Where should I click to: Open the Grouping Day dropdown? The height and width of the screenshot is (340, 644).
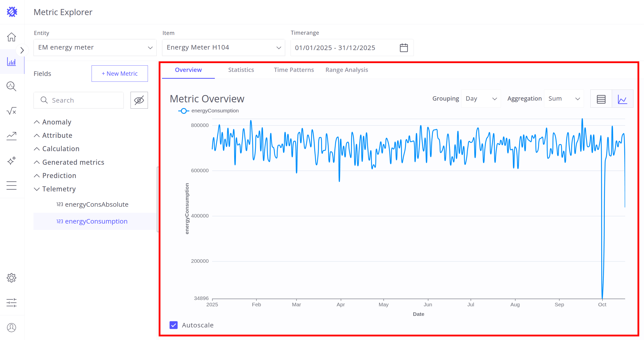coord(481,99)
